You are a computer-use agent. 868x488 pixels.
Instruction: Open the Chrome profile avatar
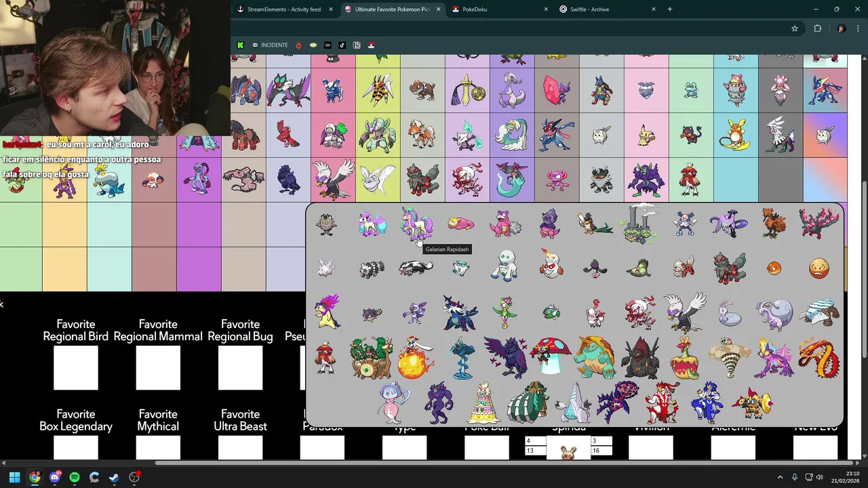click(842, 28)
